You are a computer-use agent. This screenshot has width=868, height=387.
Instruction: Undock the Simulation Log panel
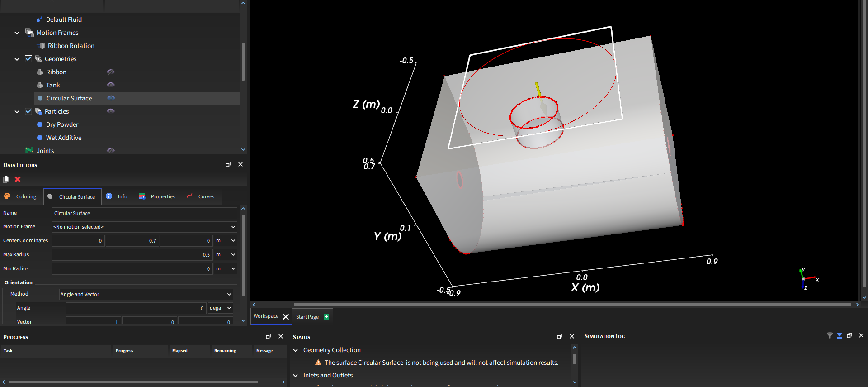[849, 335]
